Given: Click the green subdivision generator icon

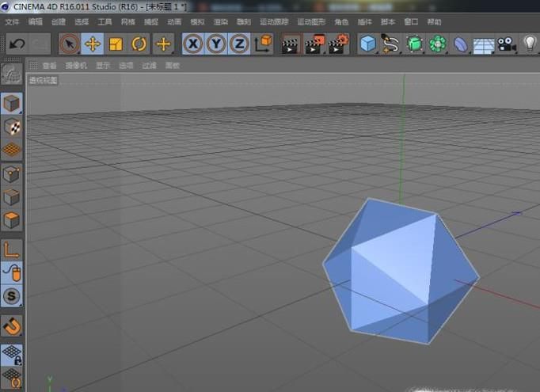Looking at the screenshot, I should (x=414, y=44).
